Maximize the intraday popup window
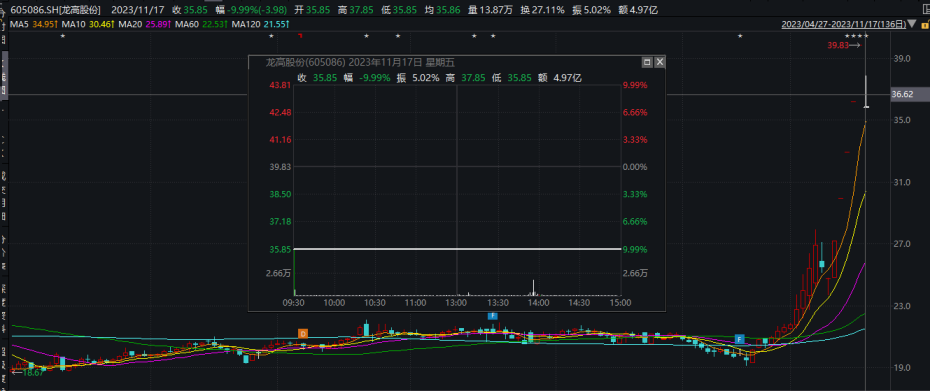 tap(647, 62)
